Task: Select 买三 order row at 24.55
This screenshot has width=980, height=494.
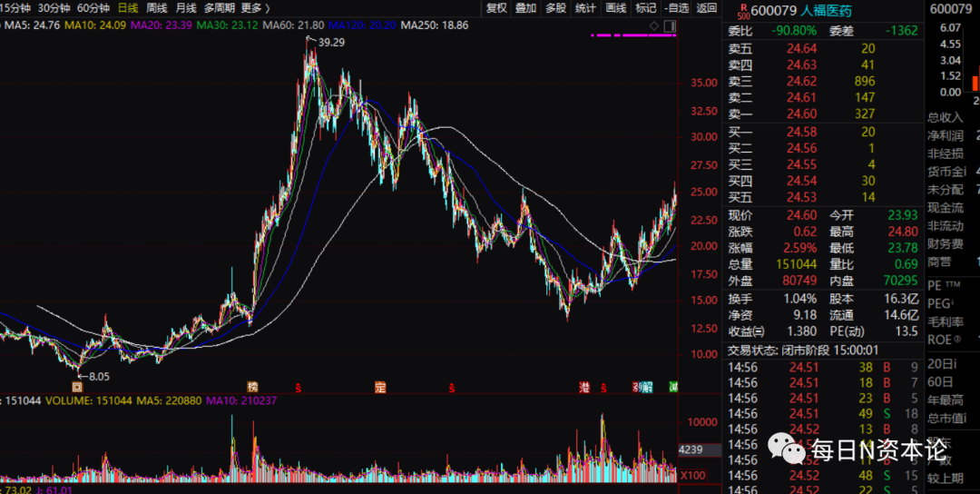Action: tap(824, 165)
